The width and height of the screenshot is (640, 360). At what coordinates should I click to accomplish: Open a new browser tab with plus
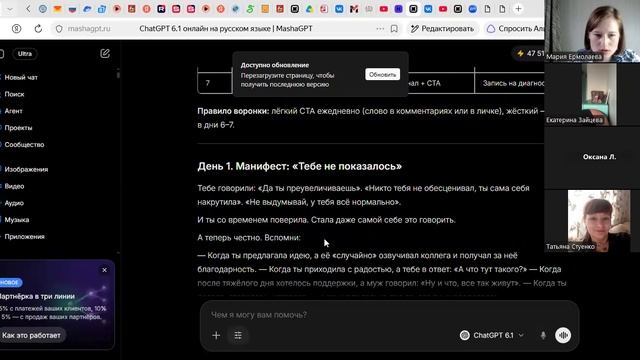[518, 9]
